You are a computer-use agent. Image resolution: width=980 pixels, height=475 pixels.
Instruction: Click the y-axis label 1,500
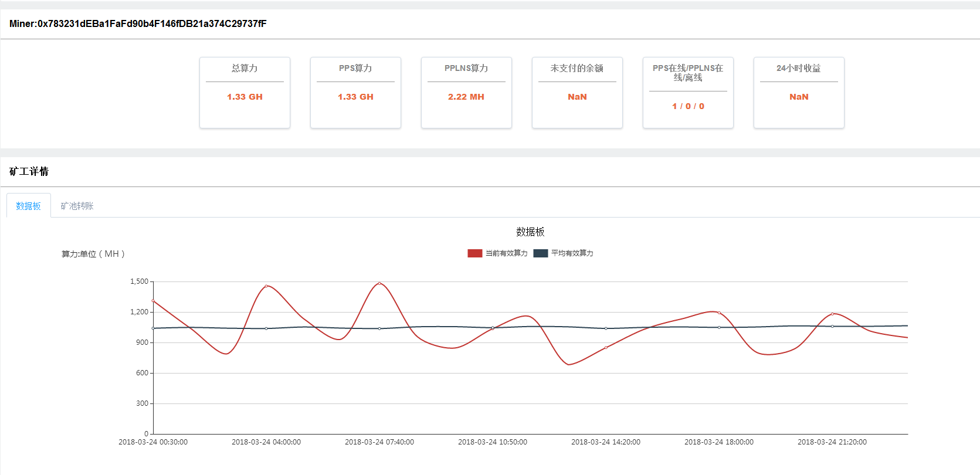point(139,281)
